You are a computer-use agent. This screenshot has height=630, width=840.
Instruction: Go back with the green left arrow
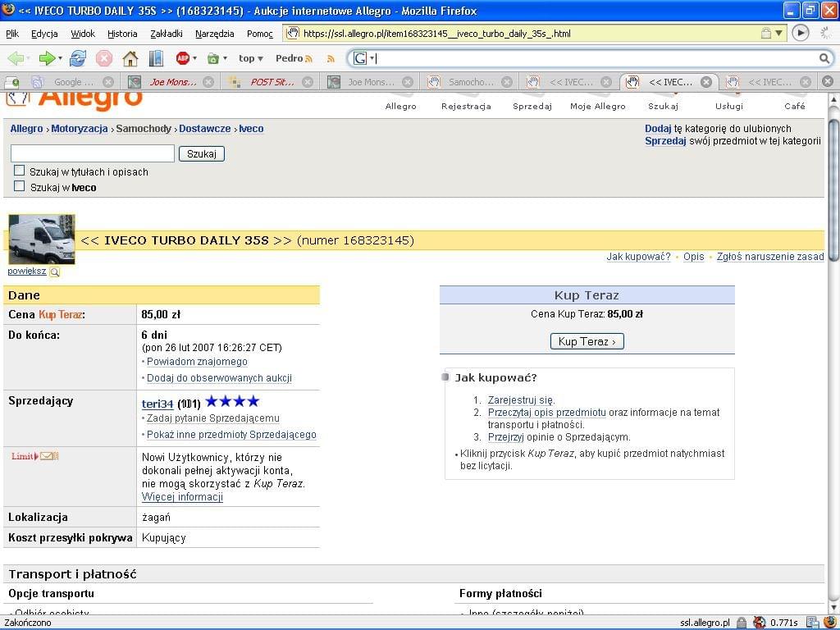tap(15, 58)
